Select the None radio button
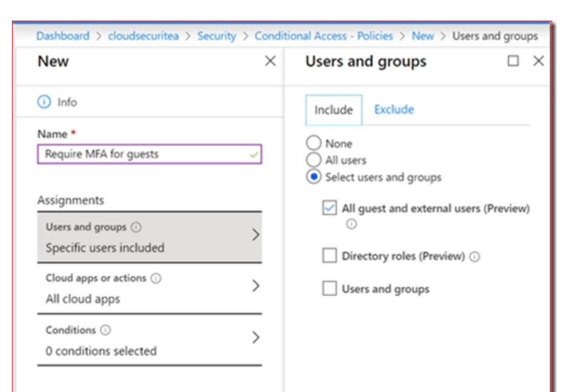 click(x=312, y=144)
